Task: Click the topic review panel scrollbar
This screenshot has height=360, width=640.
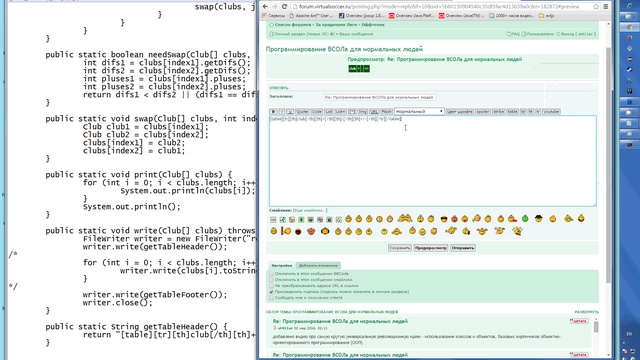Action: [x=596, y=327]
